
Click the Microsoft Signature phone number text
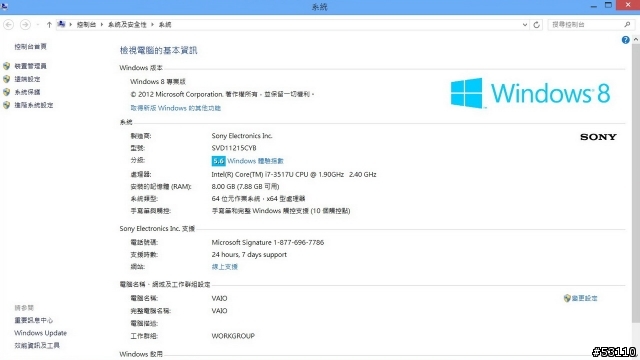point(268,242)
